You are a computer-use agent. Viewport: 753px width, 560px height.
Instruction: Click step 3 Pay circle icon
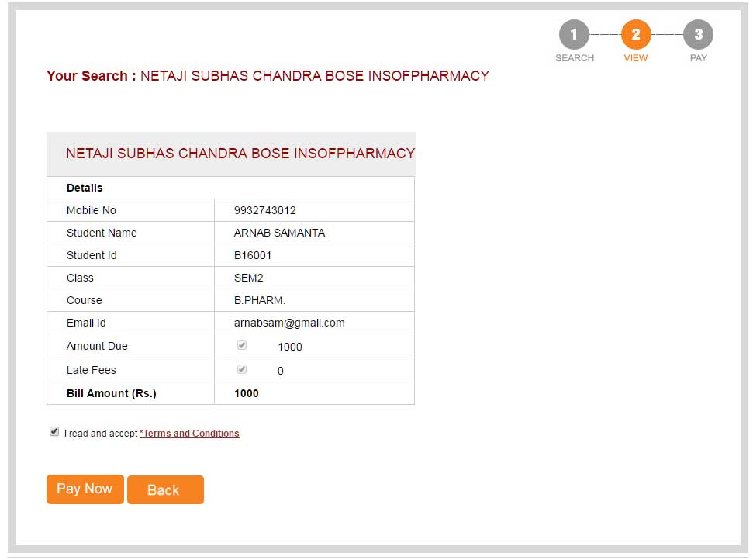pos(698,35)
